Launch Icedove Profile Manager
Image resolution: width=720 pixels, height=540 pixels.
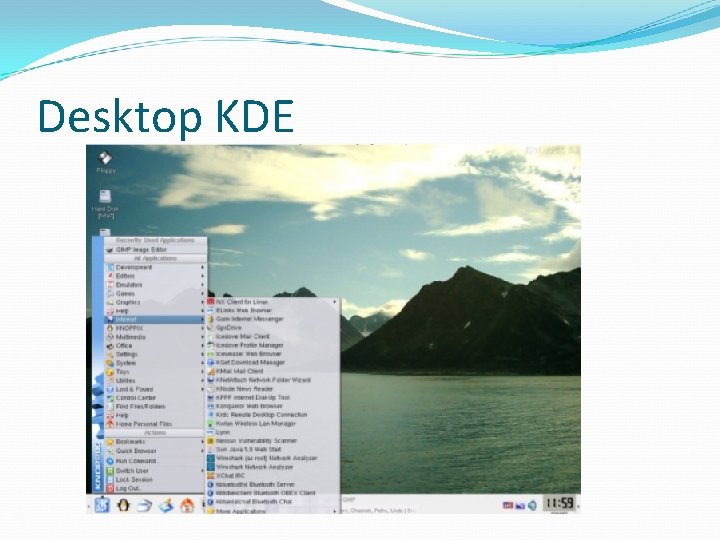tap(273, 345)
